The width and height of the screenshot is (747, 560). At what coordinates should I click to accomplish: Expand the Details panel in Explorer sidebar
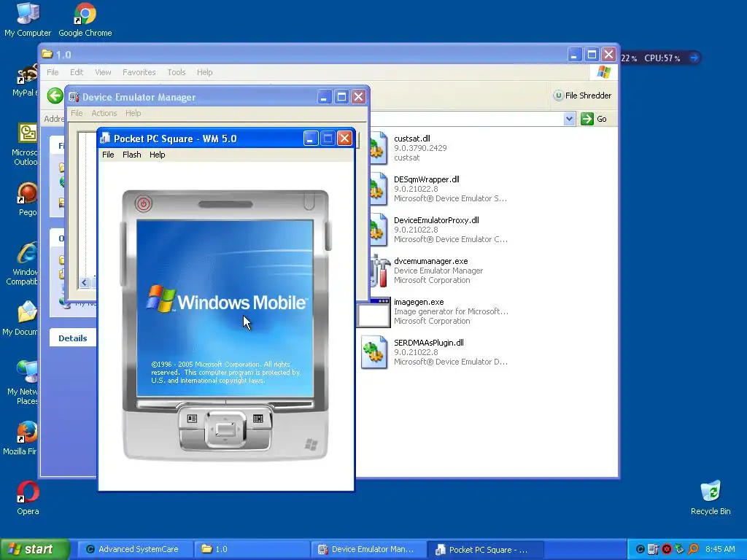(x=73, y=338)
